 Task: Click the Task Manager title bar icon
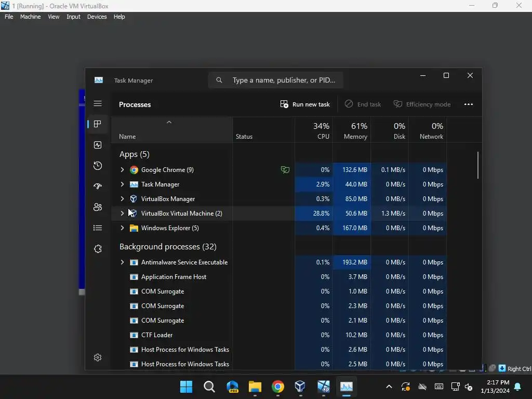99,80
